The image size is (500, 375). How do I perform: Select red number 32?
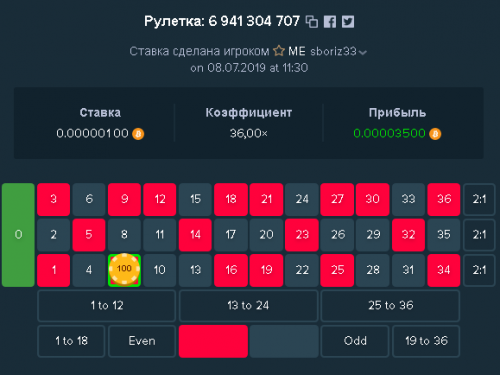(408, 235)
